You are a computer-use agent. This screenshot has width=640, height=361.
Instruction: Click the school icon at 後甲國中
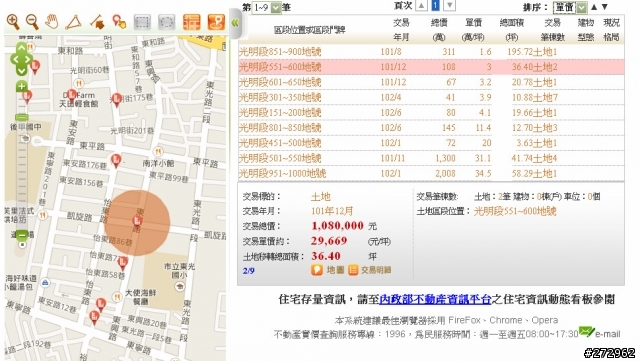click(x=25, y=138)
